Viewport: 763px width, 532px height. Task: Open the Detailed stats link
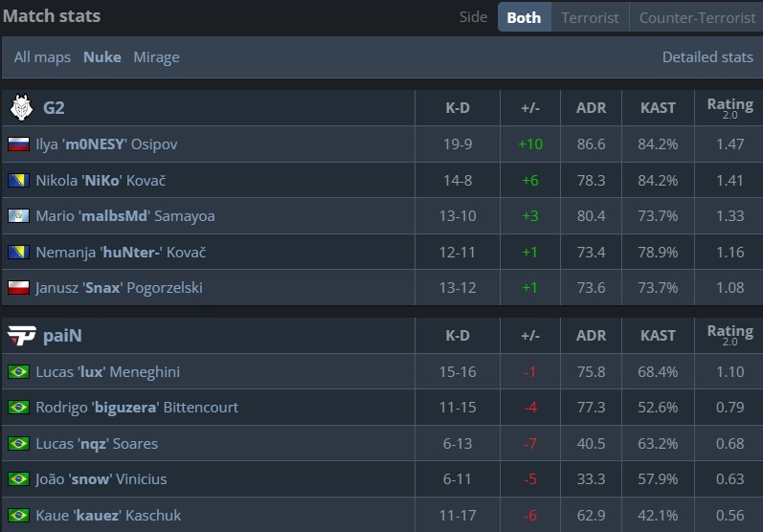point(707,57)
